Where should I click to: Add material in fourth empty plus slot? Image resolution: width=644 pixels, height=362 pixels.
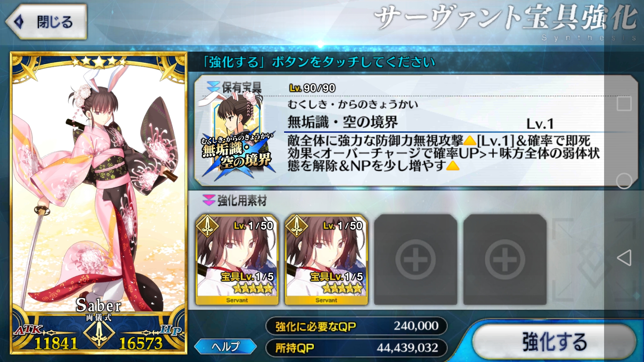click(505, 260)
